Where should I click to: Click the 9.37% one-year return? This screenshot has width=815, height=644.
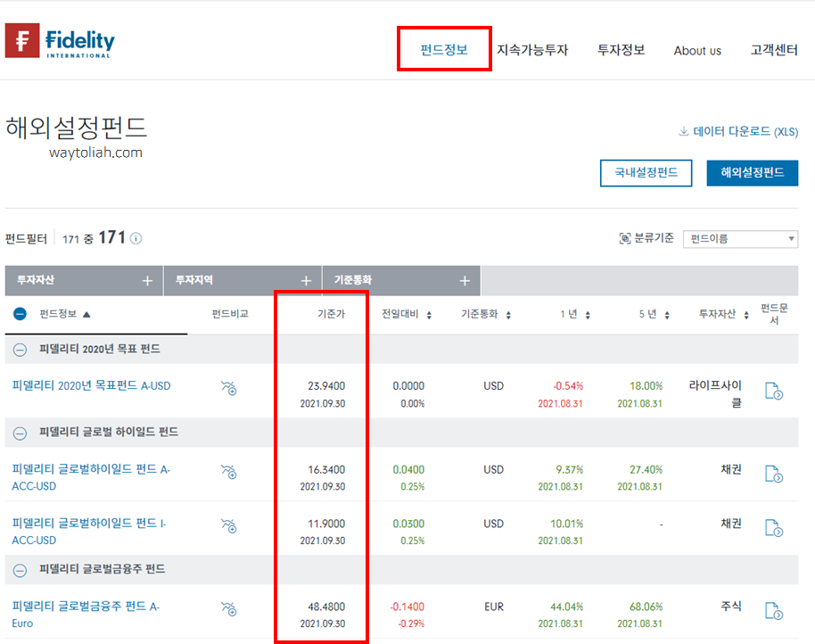coord(570,469)
